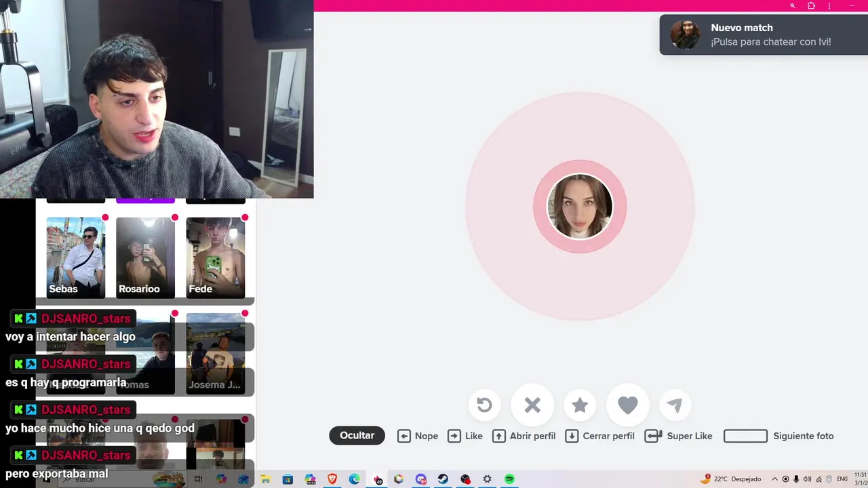The image size is (868, 488).
Task: Click the "Siguiente foto" shortcut label
Action: coord(804,436)
